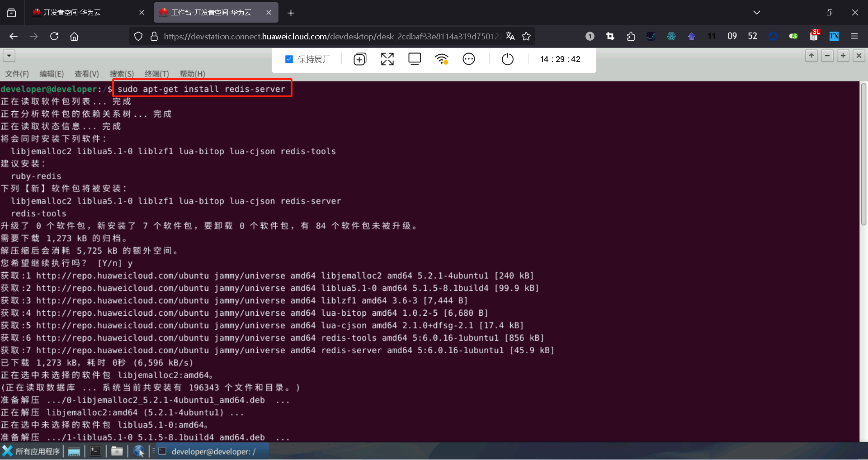
Task: Open more options with the ellipsis circle icon
Action: coord(469,59)
